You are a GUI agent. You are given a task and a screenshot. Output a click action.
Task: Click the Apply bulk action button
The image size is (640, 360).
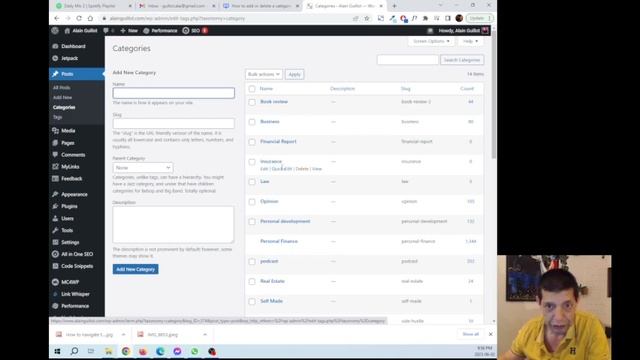[x=294, y=74]
